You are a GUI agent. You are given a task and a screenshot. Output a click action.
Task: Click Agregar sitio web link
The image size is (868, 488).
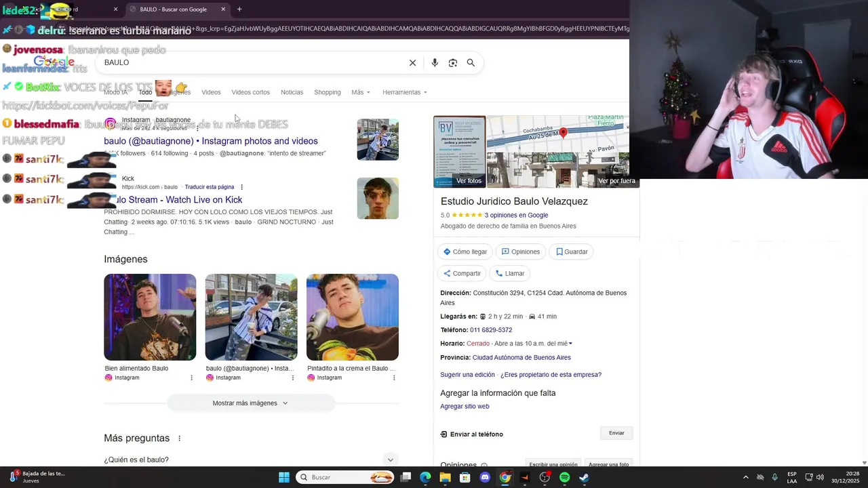pos(465,407)
